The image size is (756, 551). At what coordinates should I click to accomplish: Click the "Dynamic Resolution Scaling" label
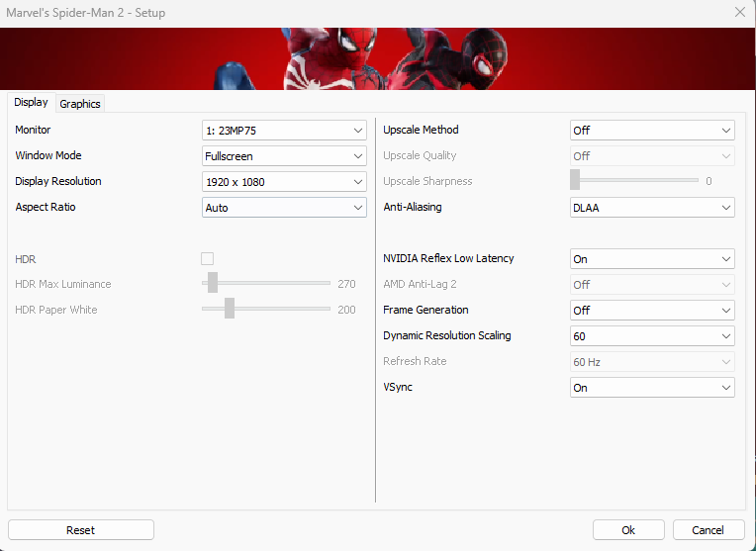pos(447,335)
